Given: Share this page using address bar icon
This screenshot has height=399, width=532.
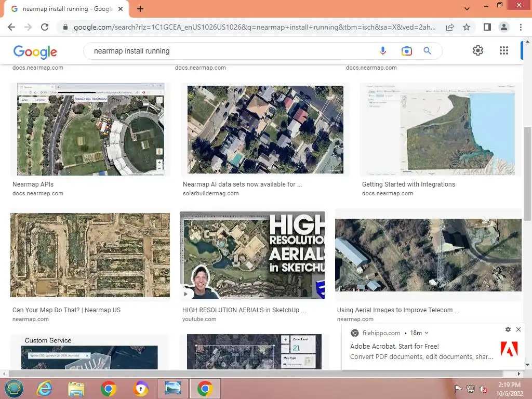Looking at the screenshot, I should point(450,27).
